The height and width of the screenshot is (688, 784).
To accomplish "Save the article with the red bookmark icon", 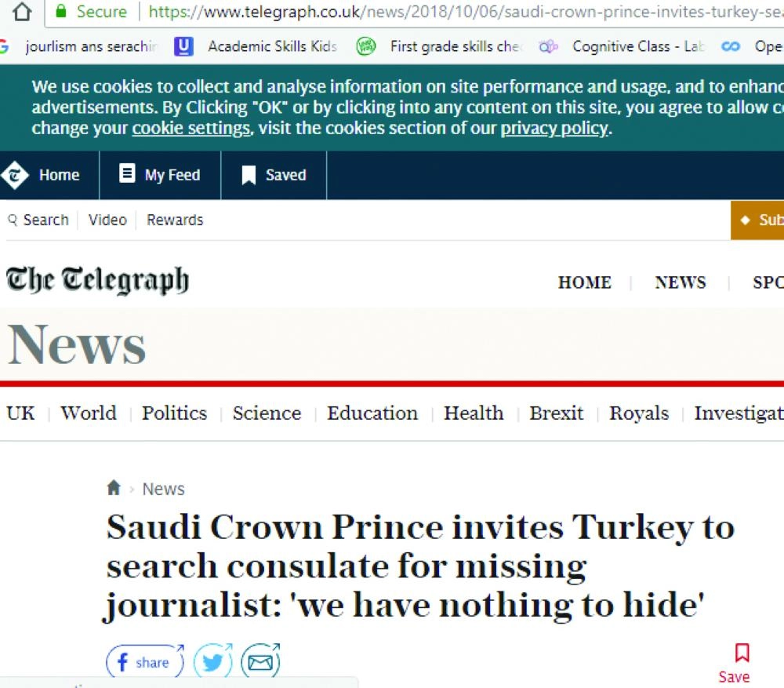I will point(740,653).
